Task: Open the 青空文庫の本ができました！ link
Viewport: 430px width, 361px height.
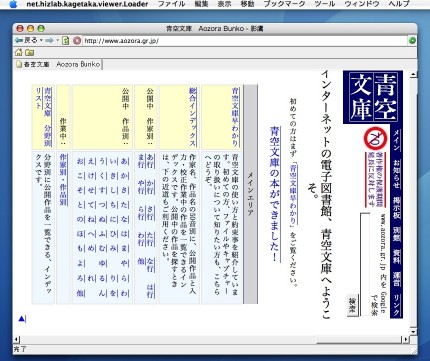Action: pos(275,194)
